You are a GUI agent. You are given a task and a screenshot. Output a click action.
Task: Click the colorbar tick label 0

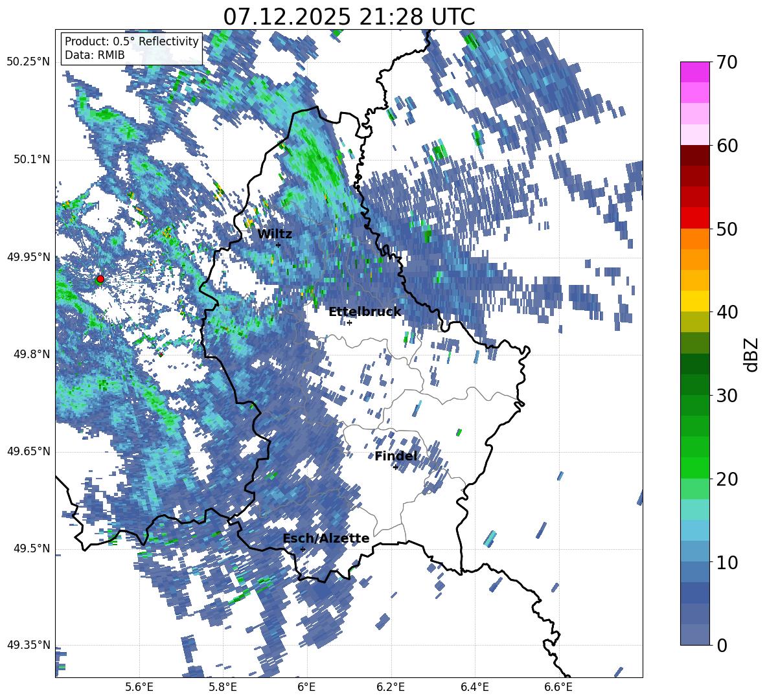(722, 645)
